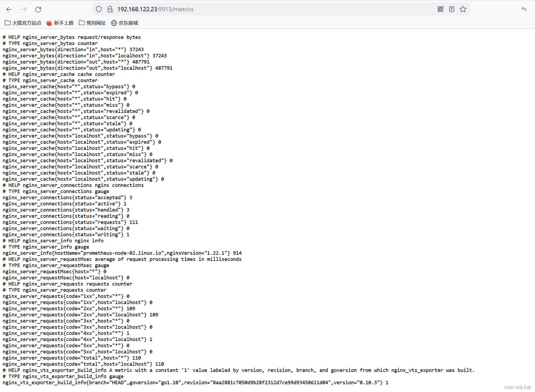Click connections status="active" 1 line
The image size is (535, 392).
click(64, 204)
